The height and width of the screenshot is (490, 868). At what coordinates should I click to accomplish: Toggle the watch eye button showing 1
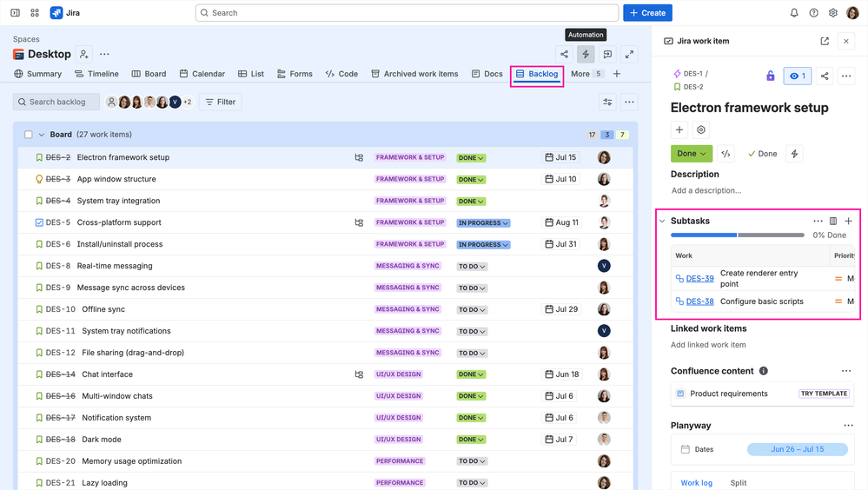tap(798, 76)
